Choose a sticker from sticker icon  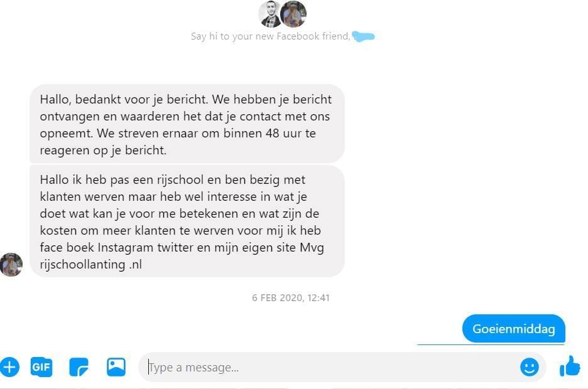click(79, 367)
